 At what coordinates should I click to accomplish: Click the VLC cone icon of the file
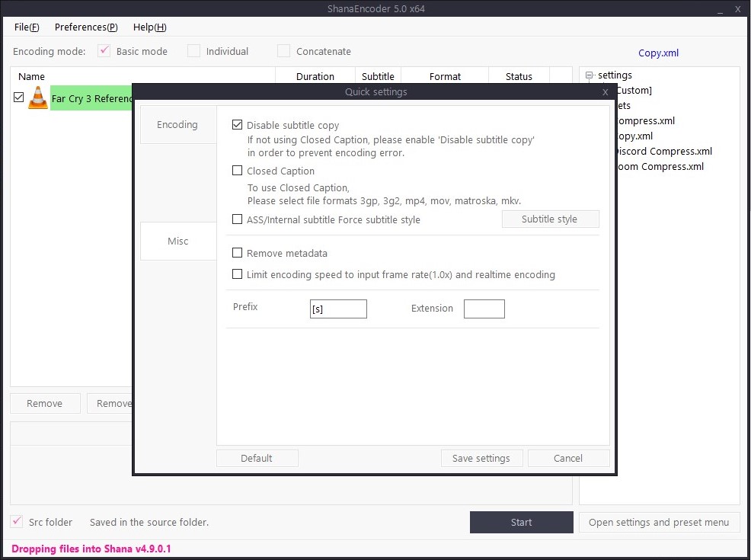point(38,98)
